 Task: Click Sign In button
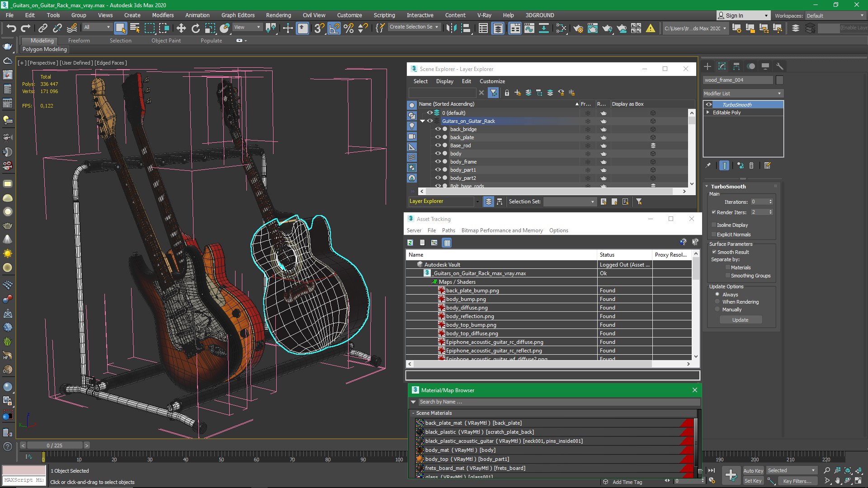click(x=743, y=15)
